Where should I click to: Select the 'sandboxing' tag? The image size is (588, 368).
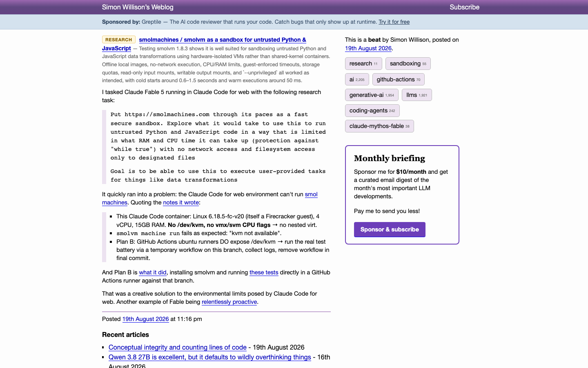[408, 63]
